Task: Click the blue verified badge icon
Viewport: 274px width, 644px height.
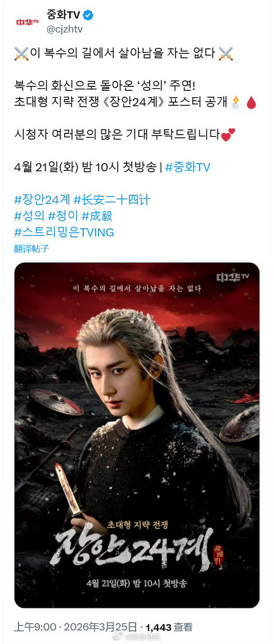Action: (89, 15)
